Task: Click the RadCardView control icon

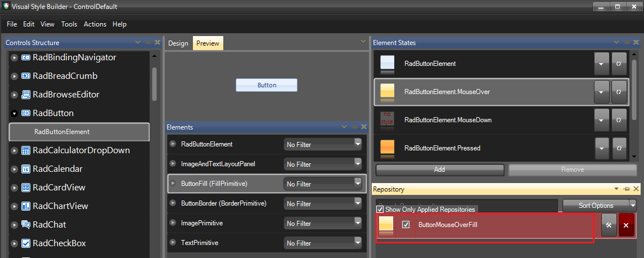Action: point(26,188)
